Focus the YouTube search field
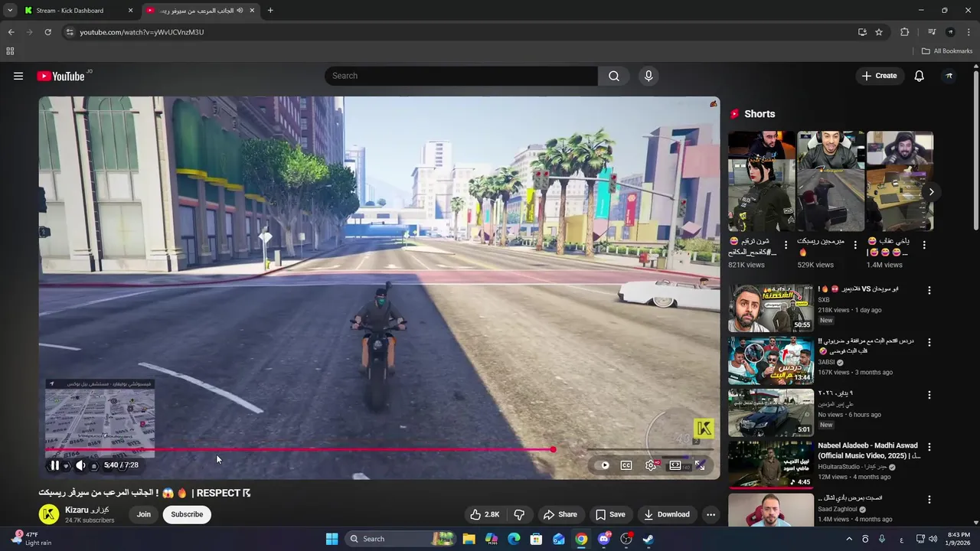Screen dimensions: 980x551 pos(461,76)
